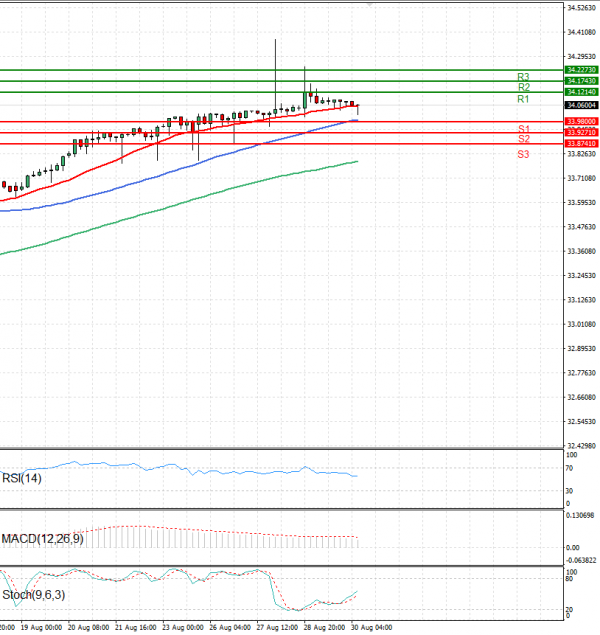Click the 20 Aug 08:00 time label
The height and width of the screenshot is (635, 600).
[x=88, y=627]
